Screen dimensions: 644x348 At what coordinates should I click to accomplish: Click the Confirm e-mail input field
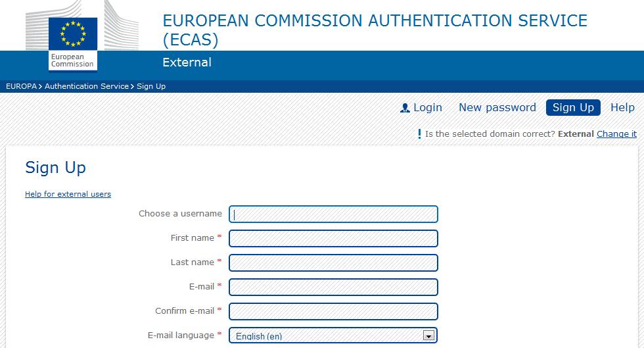(333, 311)
